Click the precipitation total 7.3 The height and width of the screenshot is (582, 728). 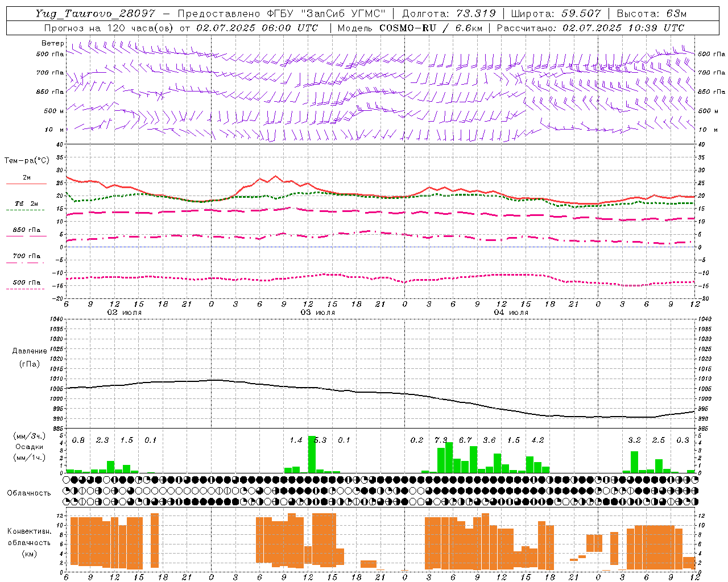point(441,440)
